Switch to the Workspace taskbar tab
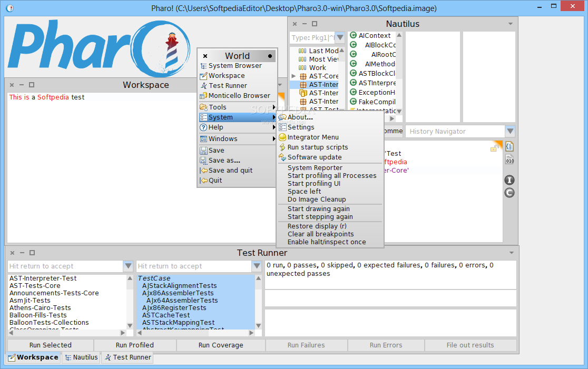The image size is (588, 369). [33, 357]
